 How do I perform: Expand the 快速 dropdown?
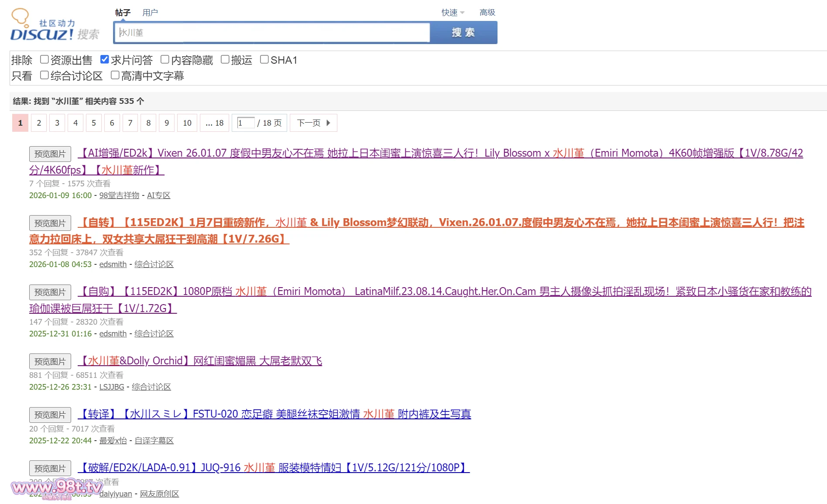point(453,13)
